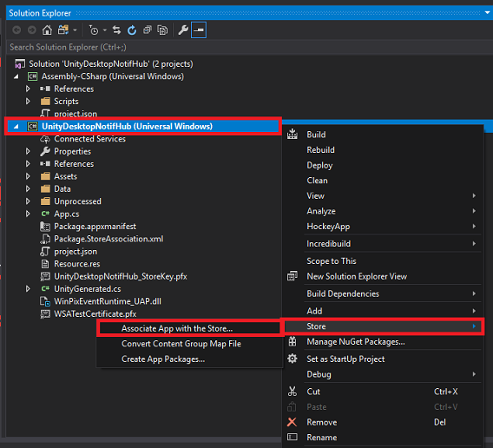Image resolution: width=493 pixels, height=448 pixels.
Task: Click Rebuild in the context menu
Action: pos(320,150)
